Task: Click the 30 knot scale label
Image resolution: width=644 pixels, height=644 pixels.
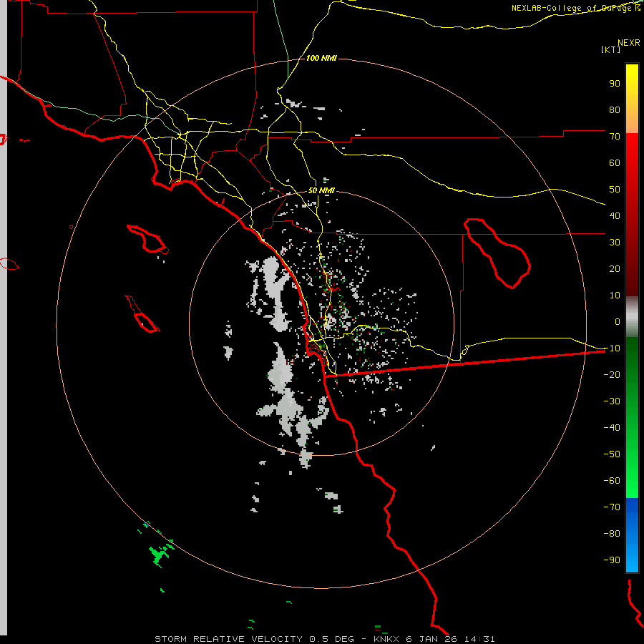Action: pyautogui.click(x=615, y=243)
